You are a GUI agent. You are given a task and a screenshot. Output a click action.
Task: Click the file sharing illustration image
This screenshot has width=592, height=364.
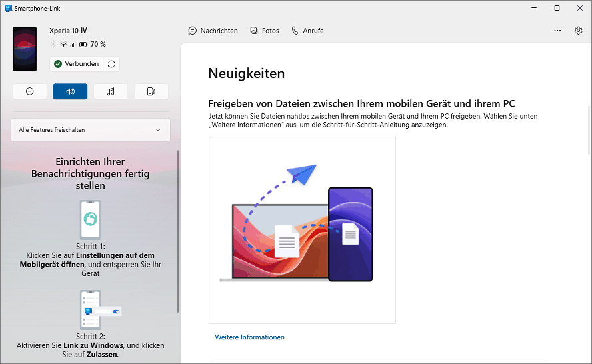pyautogui.click(x=302, y=230)
